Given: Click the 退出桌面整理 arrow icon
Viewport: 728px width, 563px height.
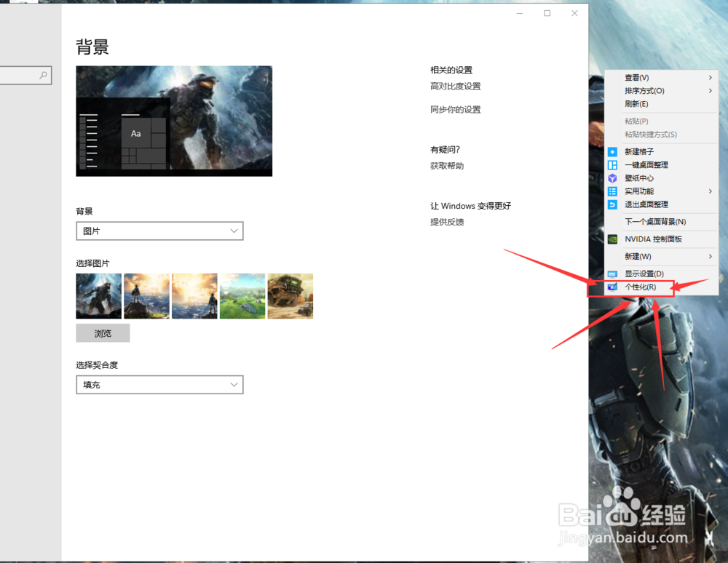Looking at the screenshot, I should pyautogui.click(x=612, y=204).
